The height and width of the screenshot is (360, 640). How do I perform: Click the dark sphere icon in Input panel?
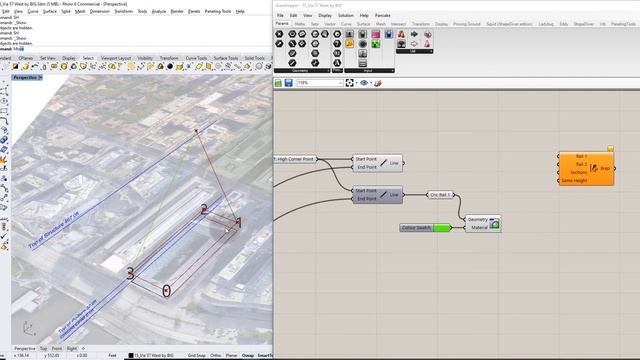click(x=362, y=44)
